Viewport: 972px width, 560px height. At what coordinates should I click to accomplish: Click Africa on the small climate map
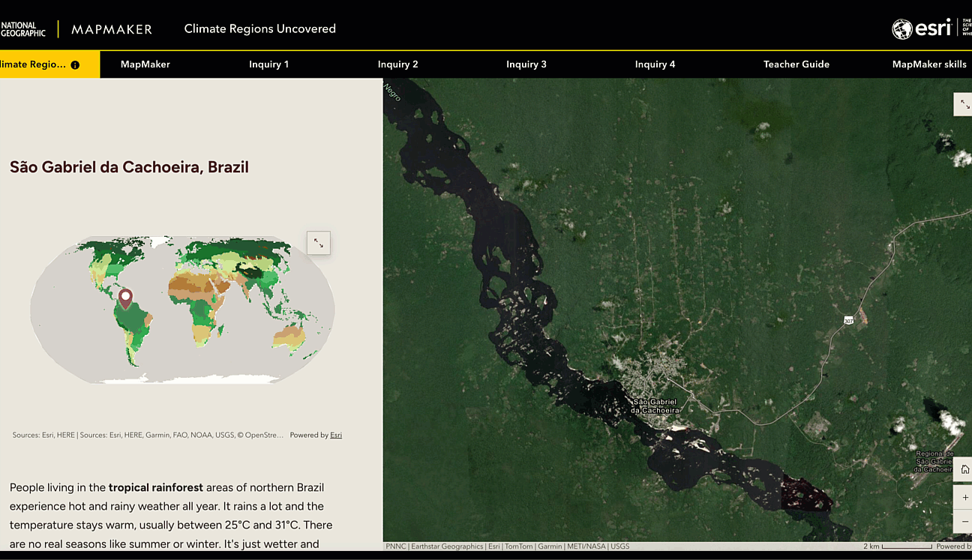coord(199,307)
